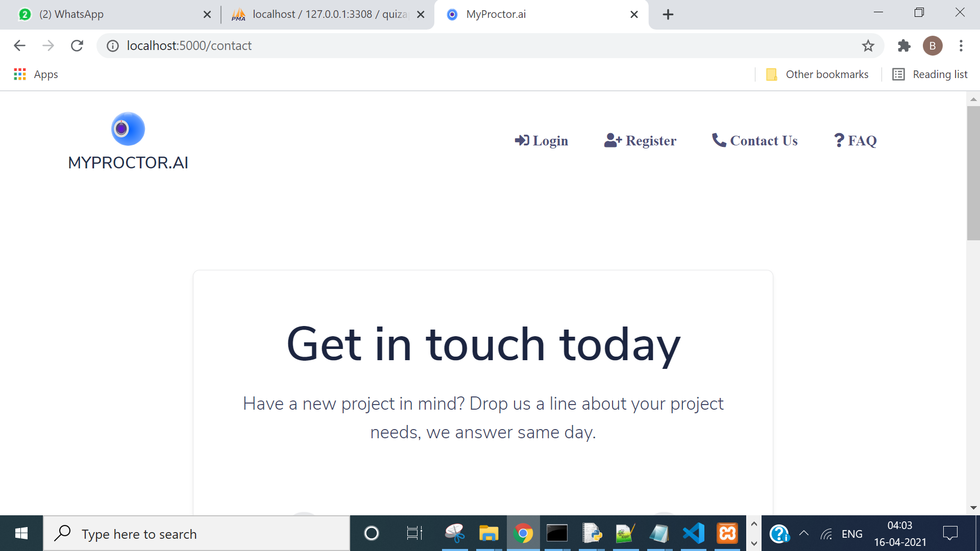Bookmark this page with the star icon
The height and width of the screenshot is (551, 980).
click(x=868, y=46)
